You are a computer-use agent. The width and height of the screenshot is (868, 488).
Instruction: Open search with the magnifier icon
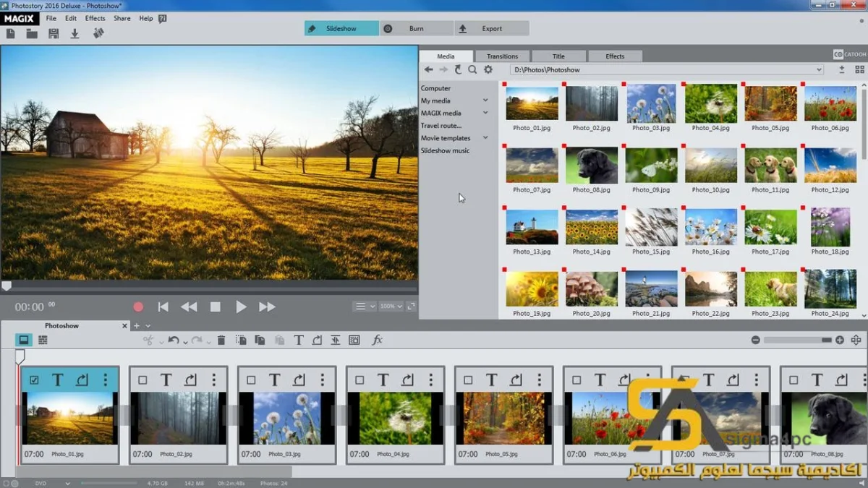(472, 69)
